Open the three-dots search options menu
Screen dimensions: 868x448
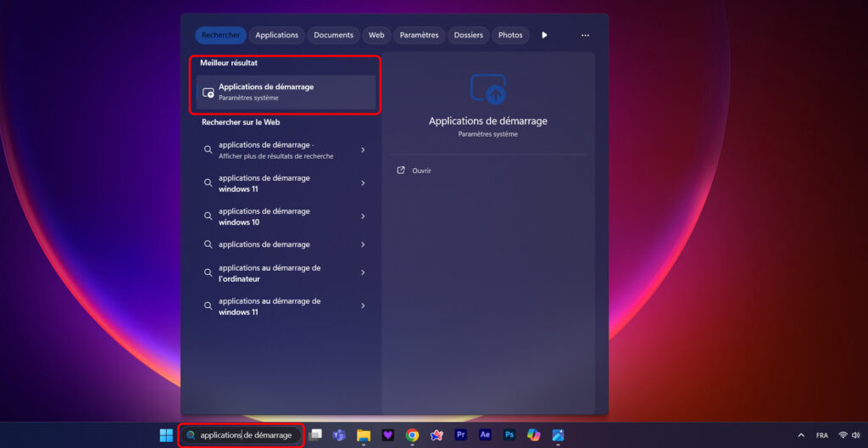(585, 35)
